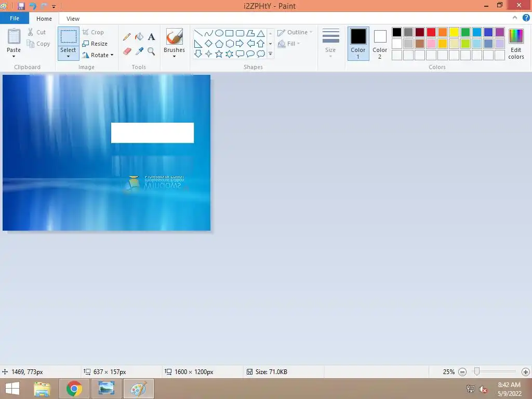
Task: Choose the Four-point star shape
Action: click(209, 54)
